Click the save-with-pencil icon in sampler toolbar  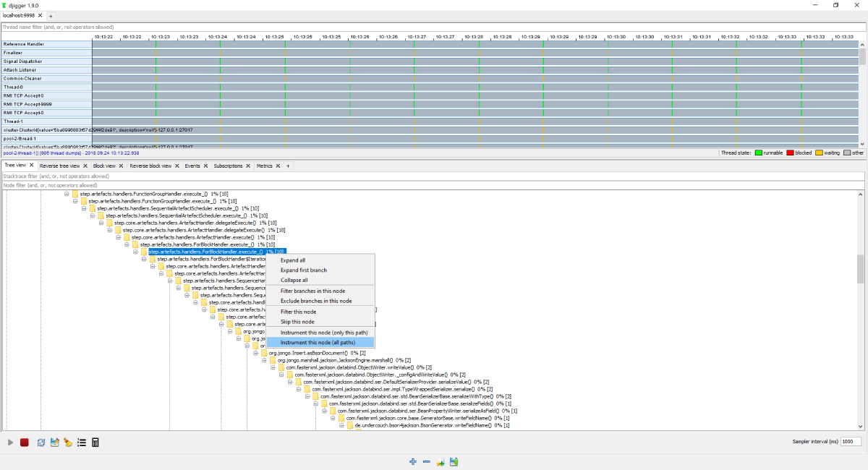pyautogui.click(x=55, y=443)
